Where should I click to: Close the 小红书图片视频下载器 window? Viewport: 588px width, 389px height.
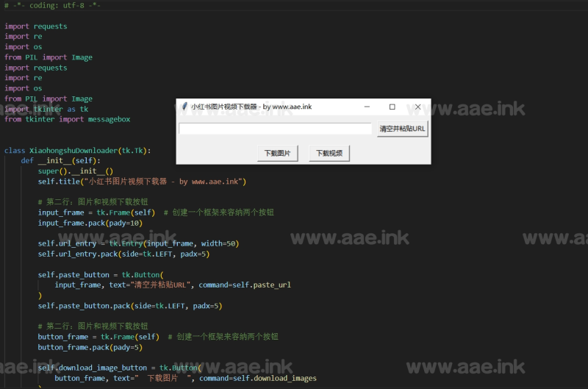[x=417, y=107]
